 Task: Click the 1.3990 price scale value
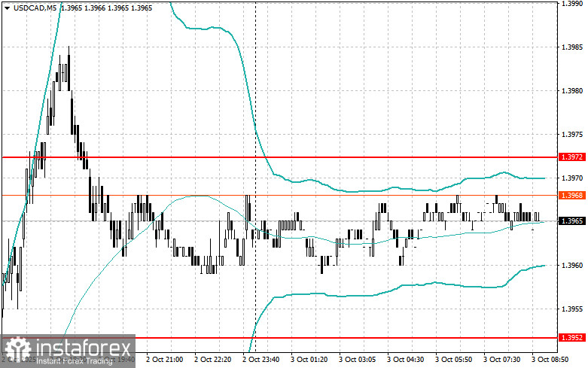tap(572, 3)
